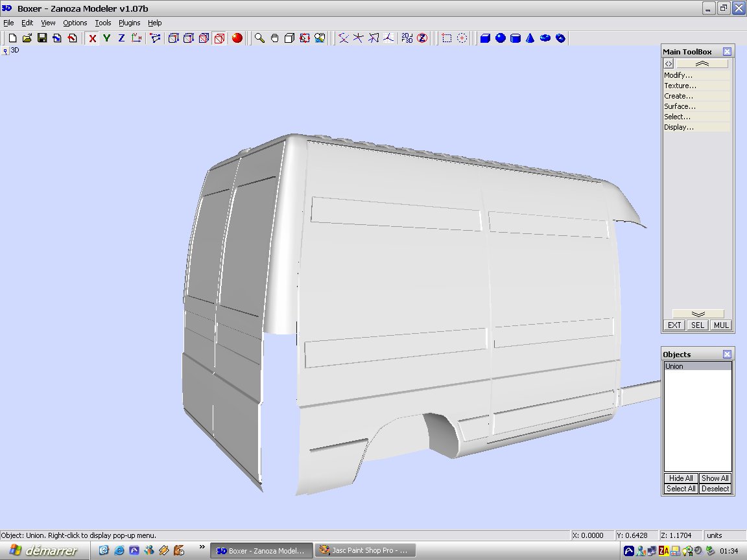The width and height of the screenshot is (747, 560).
Task: Click the red sphere render icon
Action: (237, 38)
